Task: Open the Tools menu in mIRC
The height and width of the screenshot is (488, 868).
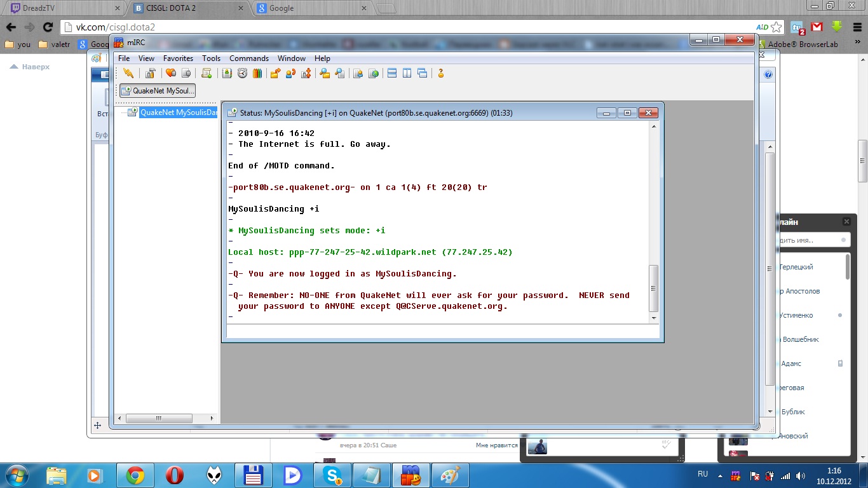Action: 211,58
